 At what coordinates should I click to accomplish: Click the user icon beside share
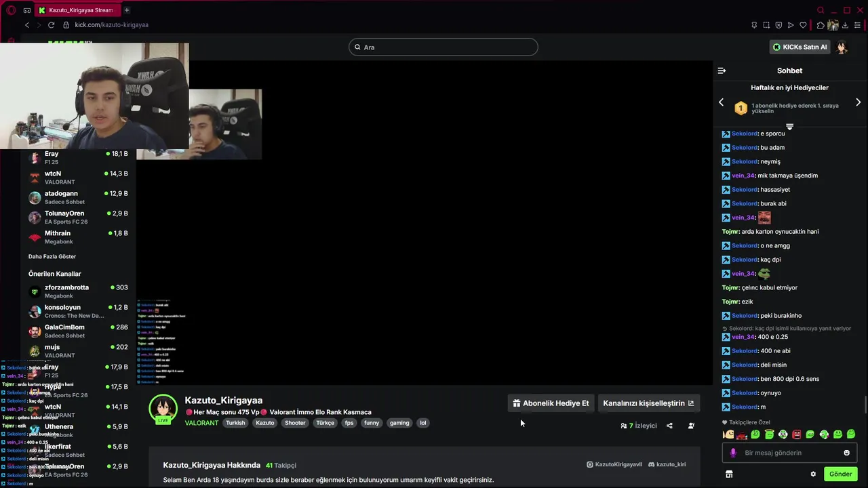(691, 426)
